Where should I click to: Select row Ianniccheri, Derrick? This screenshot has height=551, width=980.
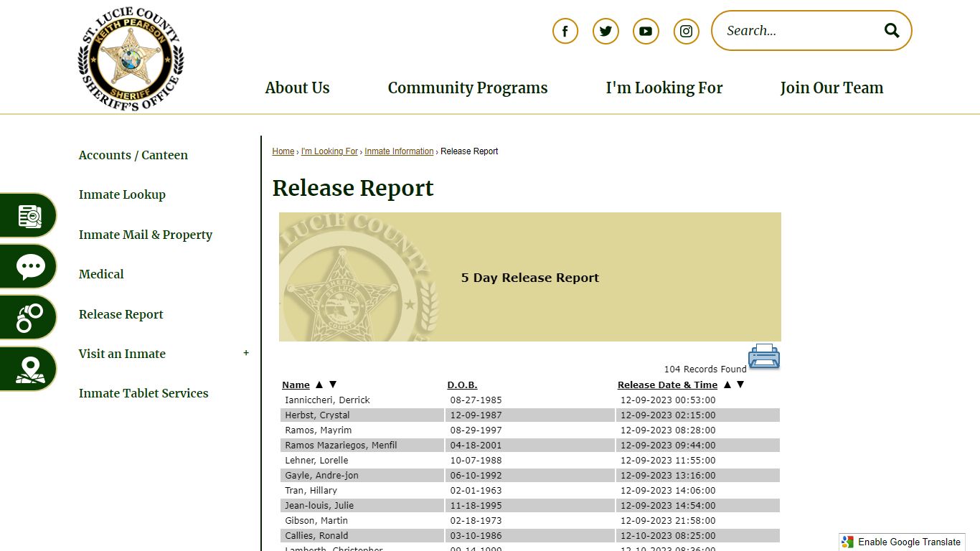tap(530, 400)
